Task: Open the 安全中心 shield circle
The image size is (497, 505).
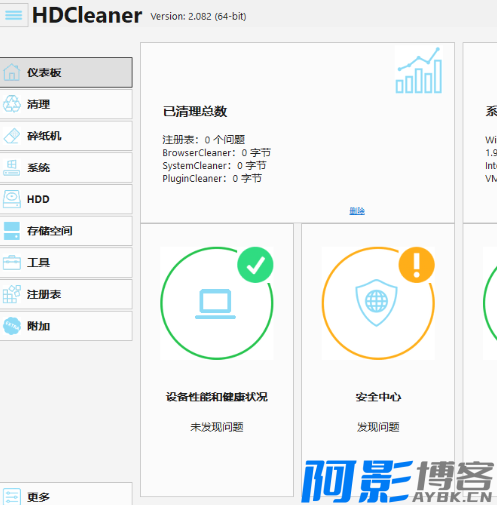Action: (x=378, y=303)
